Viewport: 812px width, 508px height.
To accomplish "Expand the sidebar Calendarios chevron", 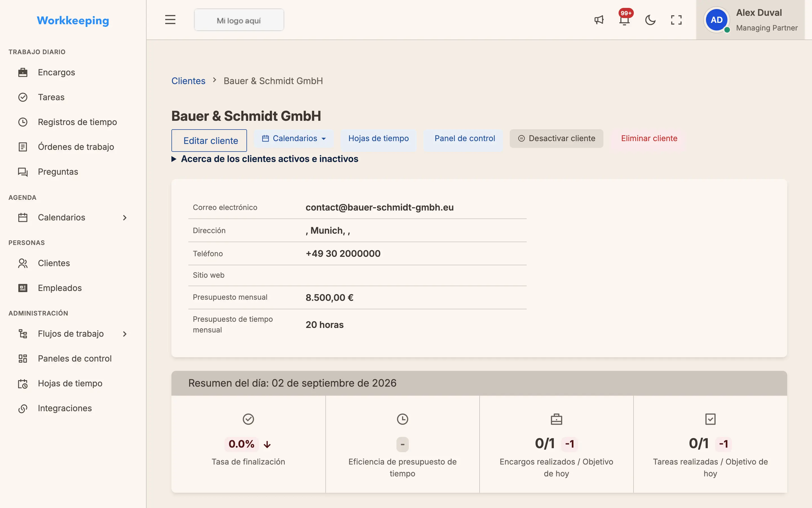I will pos(125,218).
